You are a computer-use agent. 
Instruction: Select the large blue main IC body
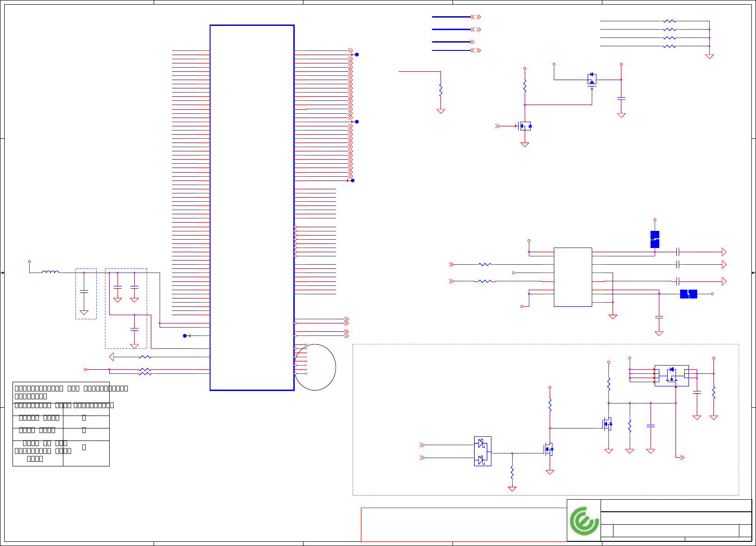point(252,208)
